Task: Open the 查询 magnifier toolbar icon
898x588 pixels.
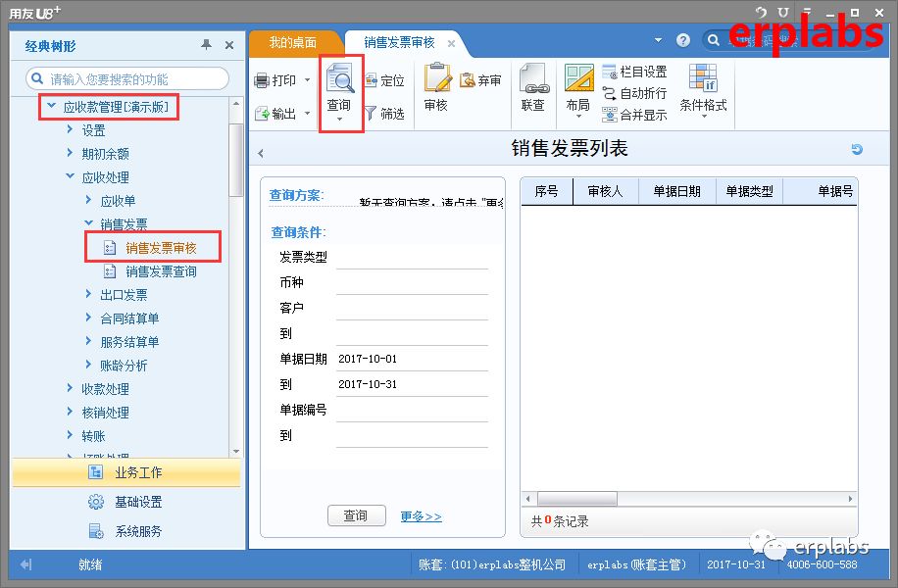Action: point(340,77)
